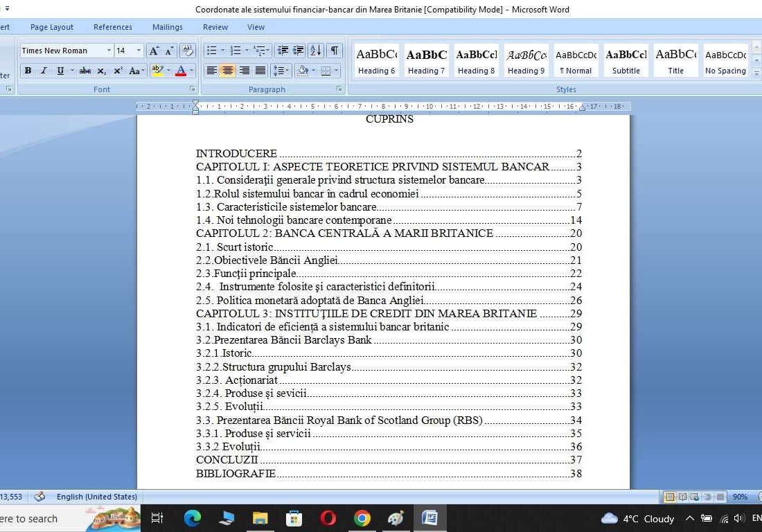Open Opera browser from the taskbar
This screenshot has height=532, width=762.
click(x=328, y=518)
